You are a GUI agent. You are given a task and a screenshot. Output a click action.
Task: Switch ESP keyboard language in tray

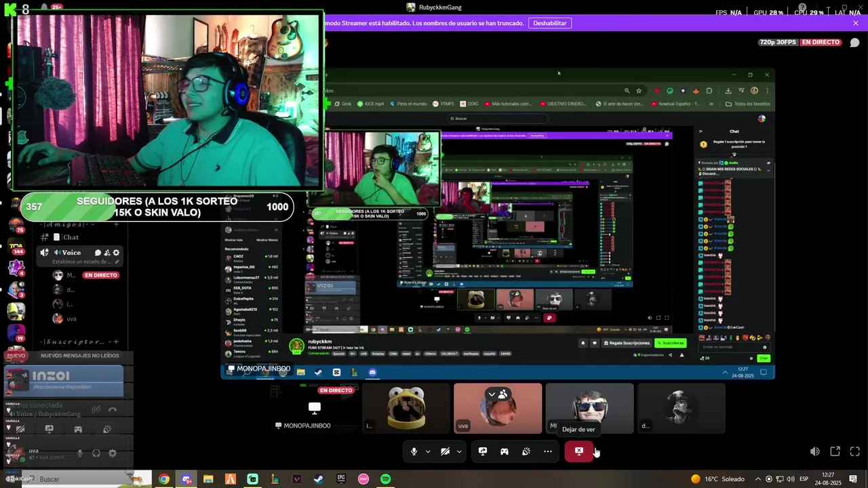point(804,479)
